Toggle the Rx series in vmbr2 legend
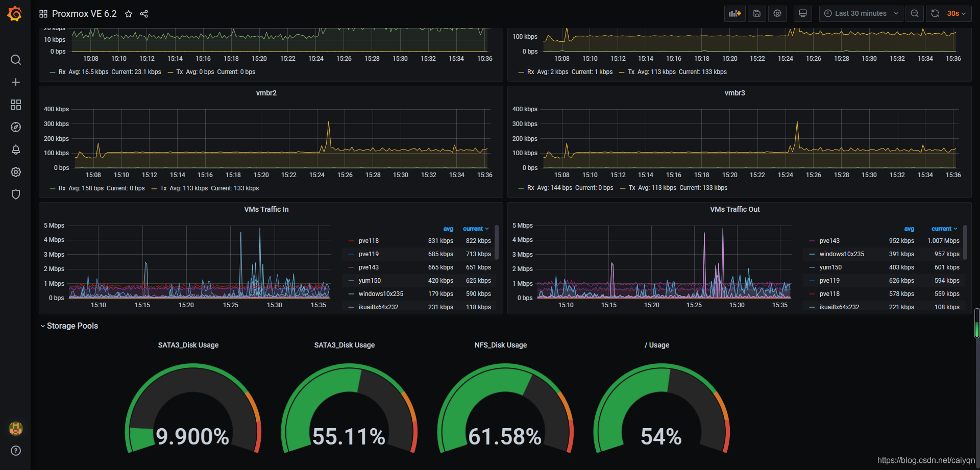980x470 pixels. pos(62,188)
